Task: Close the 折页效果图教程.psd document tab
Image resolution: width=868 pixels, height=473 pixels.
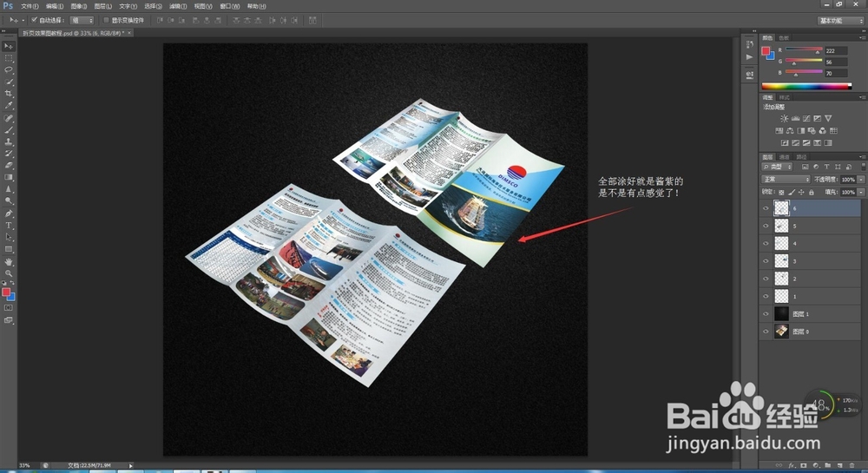Action: tap(129, 33)
